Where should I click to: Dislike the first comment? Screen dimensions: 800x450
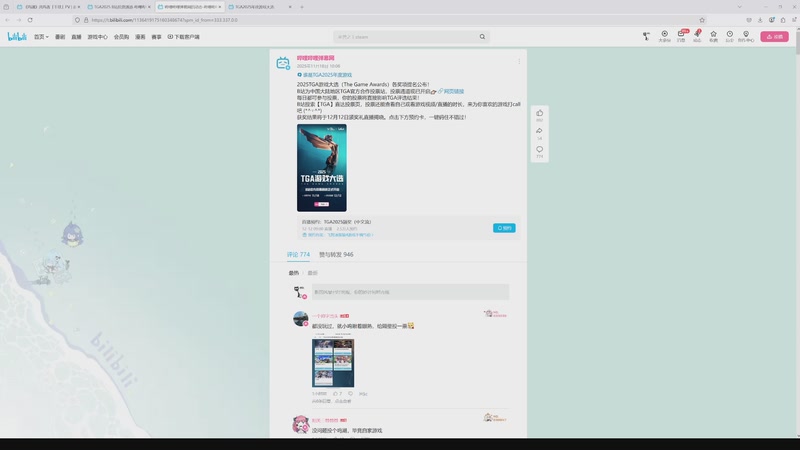[351, 394]
